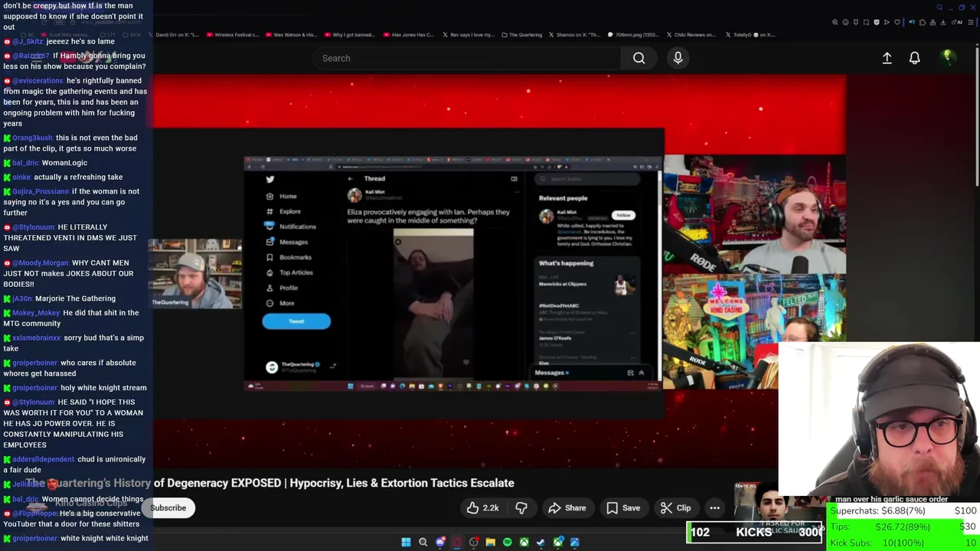Image resolution: width=980 pixels, height=551 pixels.
Task: Open Steam from the taskbar
Action: (x=541, y=543)
